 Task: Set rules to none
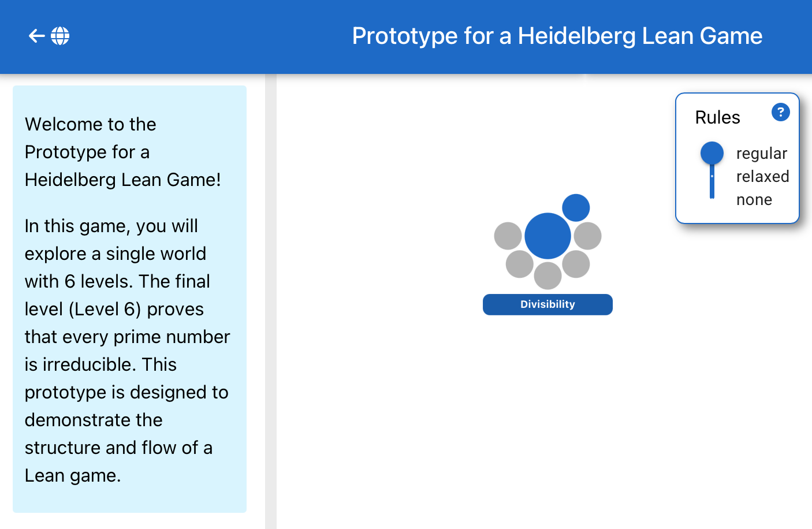pyautogui.click(x=754, y=200)
